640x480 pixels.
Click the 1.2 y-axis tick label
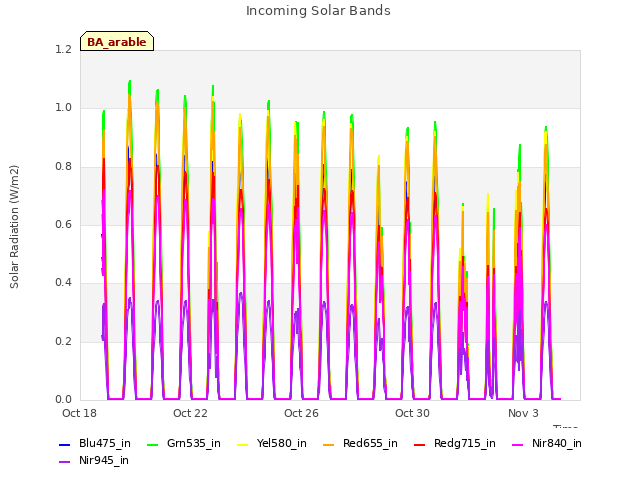coord(63,49)
